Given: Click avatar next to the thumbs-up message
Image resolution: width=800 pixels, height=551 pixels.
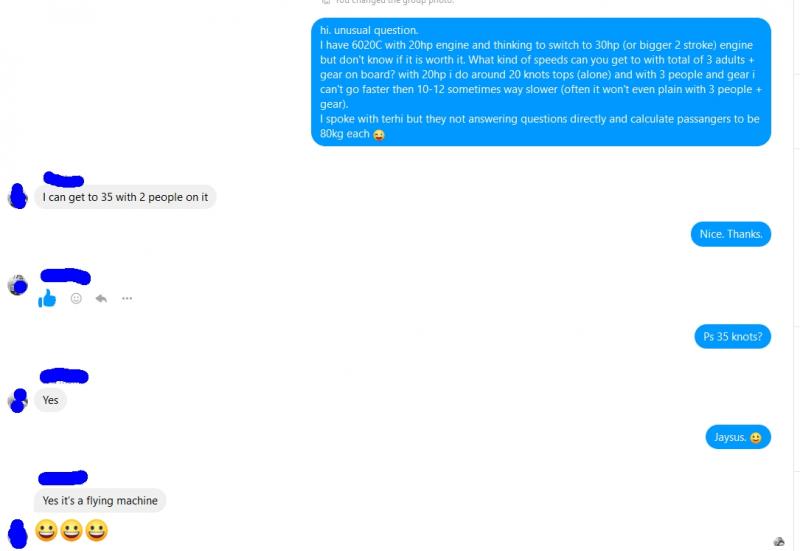Looking at the screenshot, I should point(17,285).
